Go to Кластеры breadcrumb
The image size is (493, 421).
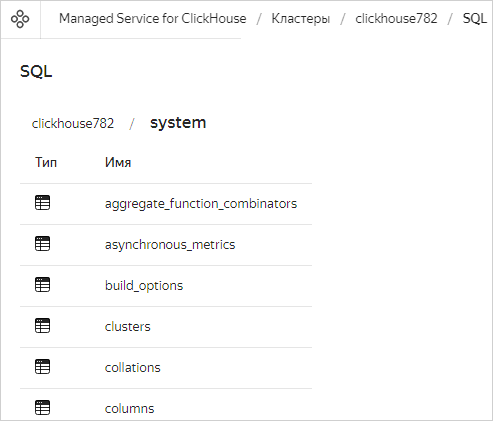click(x=301, y=19)
